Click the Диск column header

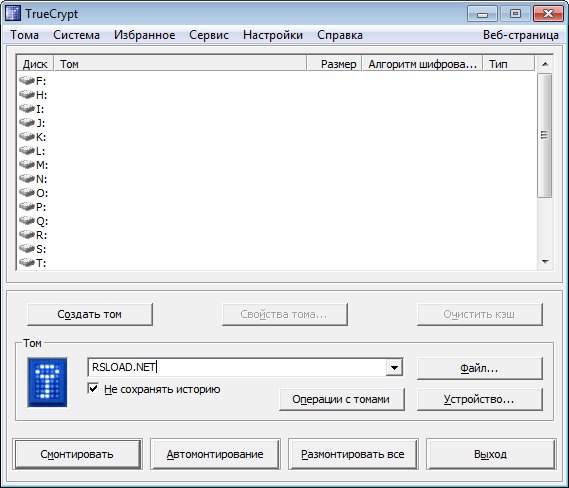click(x=35, y=64)
